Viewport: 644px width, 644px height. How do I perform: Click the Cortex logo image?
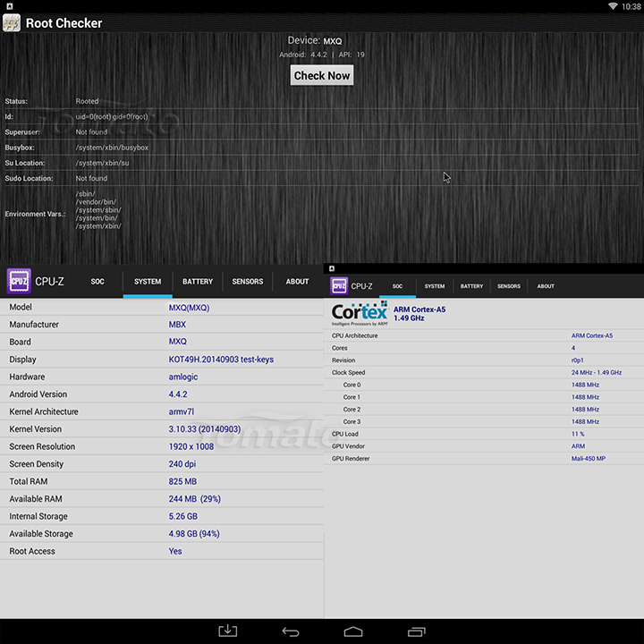pos(360,313)
